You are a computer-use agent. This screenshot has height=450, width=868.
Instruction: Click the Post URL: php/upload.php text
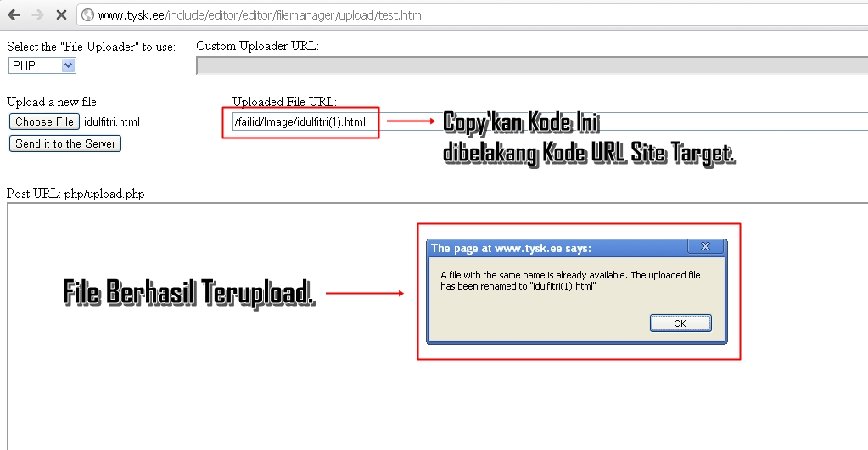[76, 194]
